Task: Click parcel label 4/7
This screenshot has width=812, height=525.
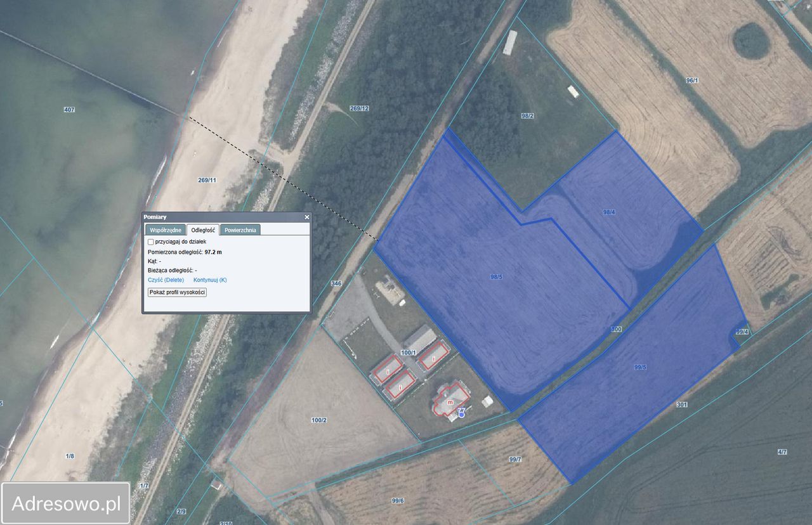Action: 782,452
